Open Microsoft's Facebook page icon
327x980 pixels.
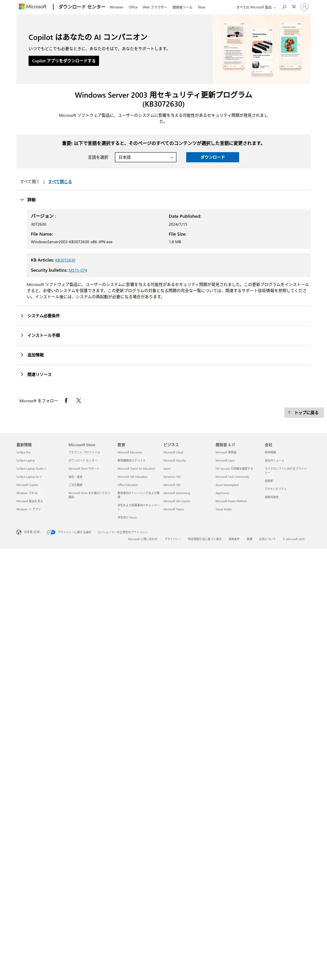point(66,400)
